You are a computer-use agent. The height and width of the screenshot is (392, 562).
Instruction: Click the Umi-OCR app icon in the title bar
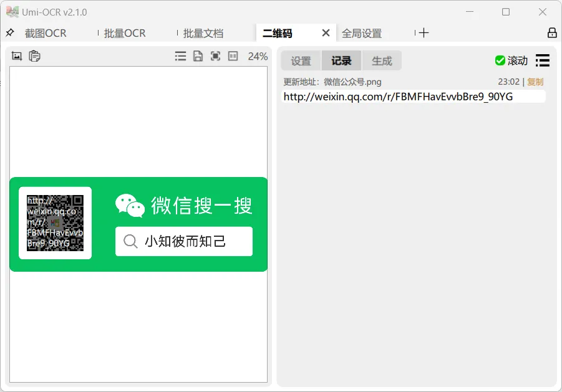coord(12,12)
